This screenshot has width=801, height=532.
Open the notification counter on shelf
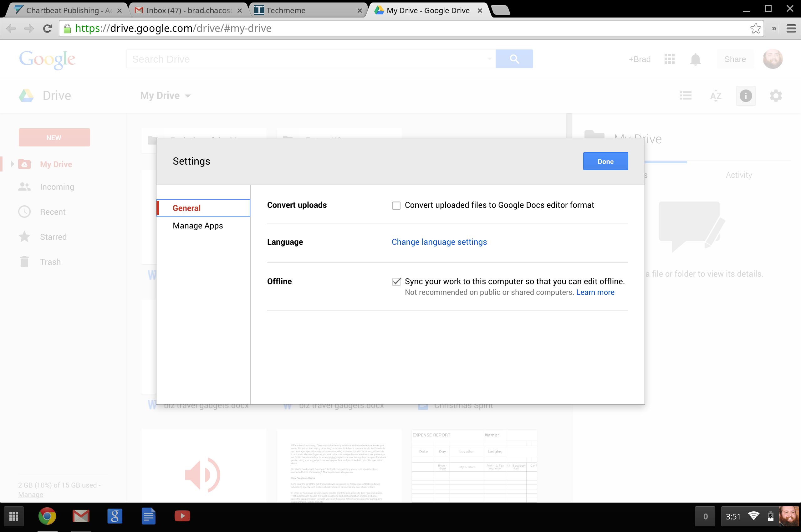(x=705, y=516)
